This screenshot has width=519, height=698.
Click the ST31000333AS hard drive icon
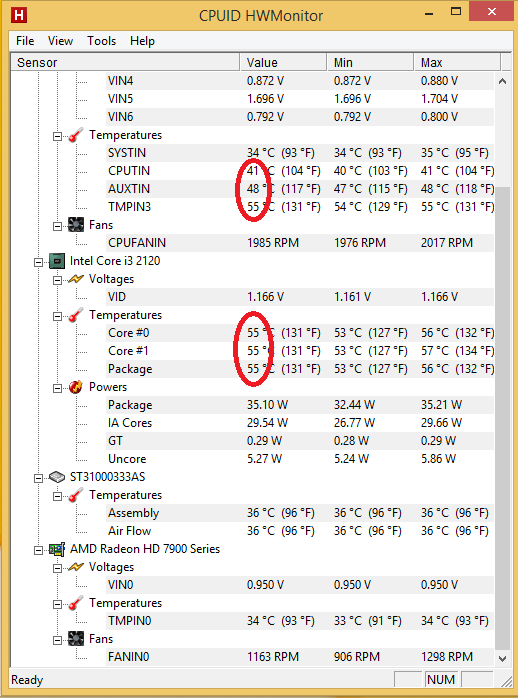coord(57,477)
